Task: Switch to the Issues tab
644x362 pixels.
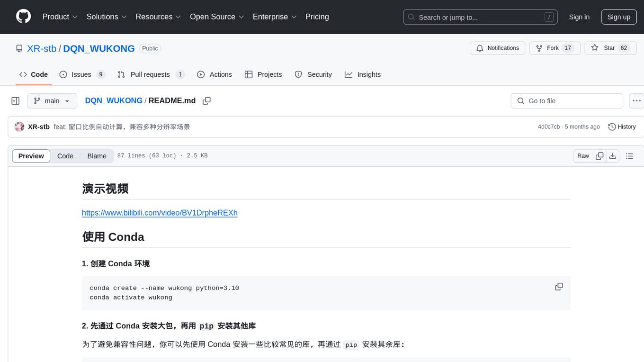Action: click(82, 74)
